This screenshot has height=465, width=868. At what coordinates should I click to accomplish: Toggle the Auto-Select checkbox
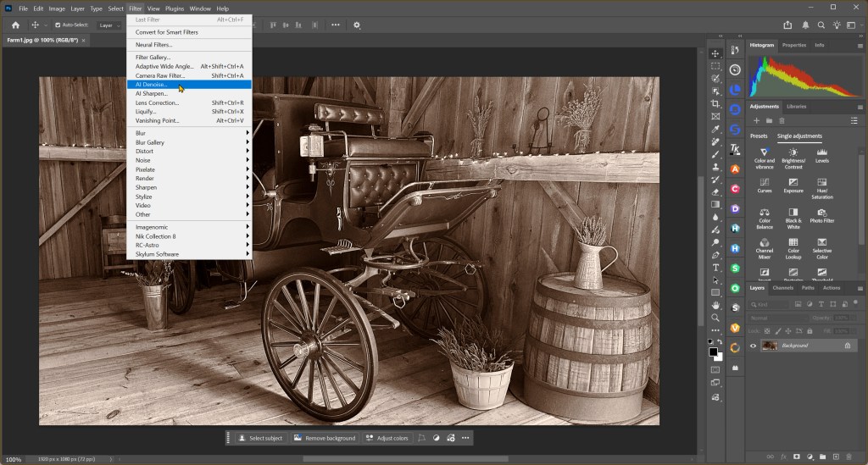58,25
